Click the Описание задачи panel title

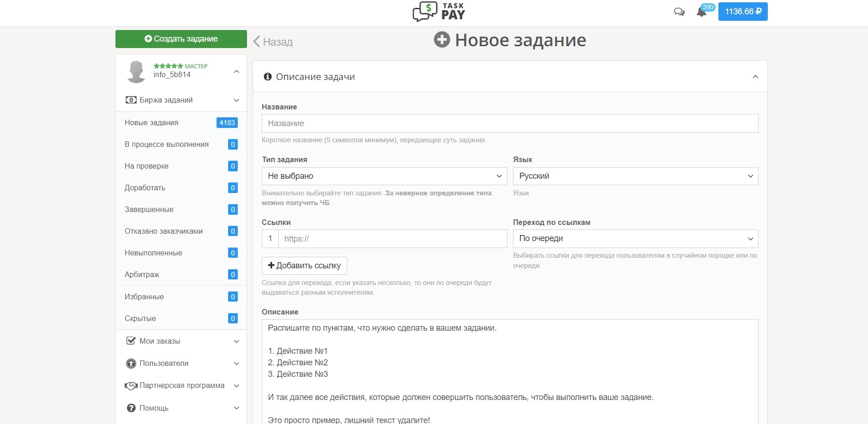click(x=315, y=77)
